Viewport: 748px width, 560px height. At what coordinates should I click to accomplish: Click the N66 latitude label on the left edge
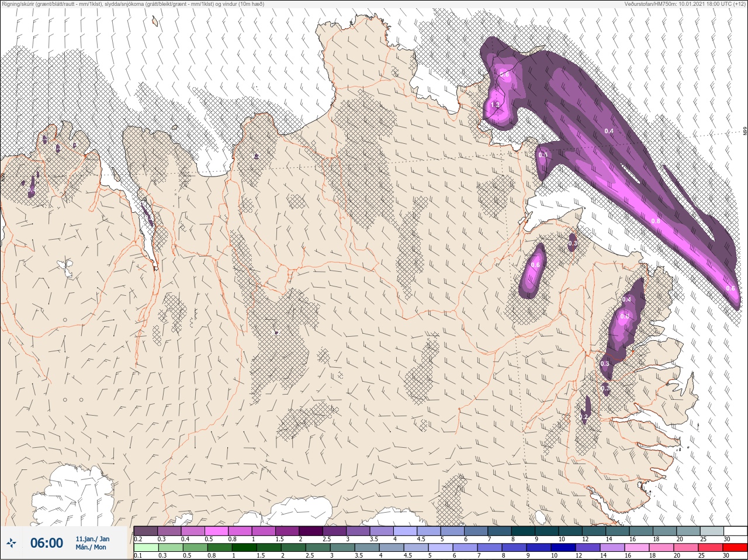pyautogui.click(x=3, y=176)
